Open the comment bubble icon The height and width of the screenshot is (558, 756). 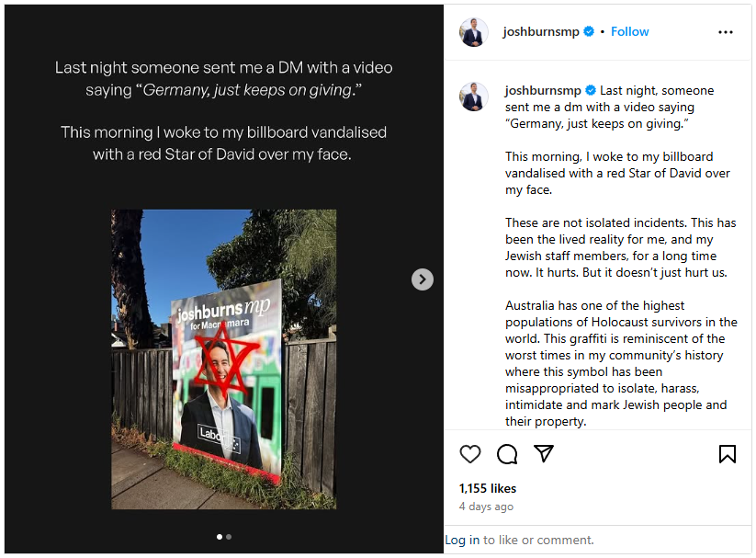(x=507, y=454)
